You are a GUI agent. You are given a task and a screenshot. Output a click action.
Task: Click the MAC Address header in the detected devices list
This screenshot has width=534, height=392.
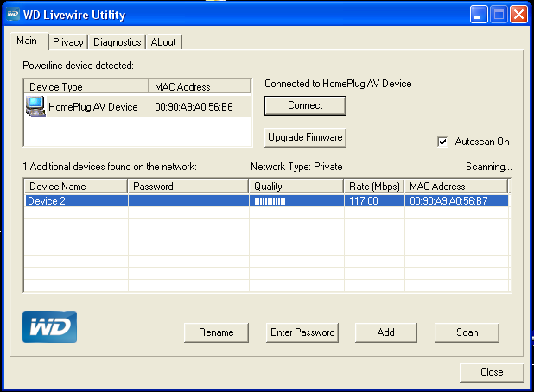coord(200,86)
